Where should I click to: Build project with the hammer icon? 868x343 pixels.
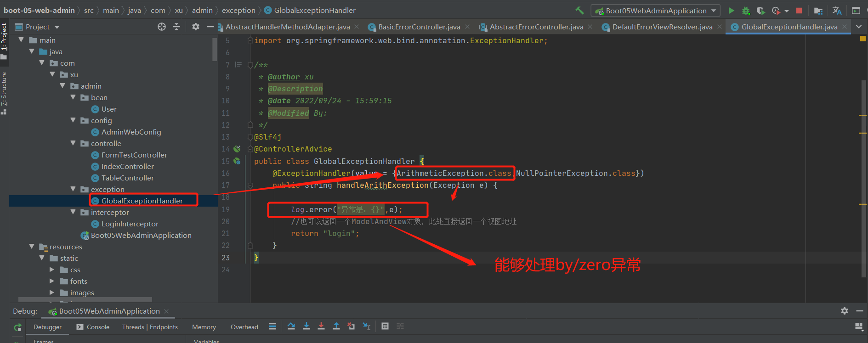click(x=579, y=10)
